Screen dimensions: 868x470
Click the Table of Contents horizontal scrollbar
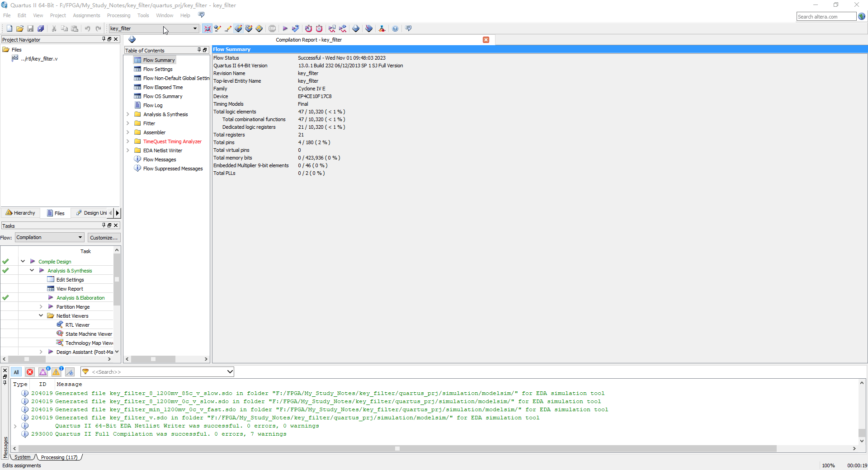point(153,359)
